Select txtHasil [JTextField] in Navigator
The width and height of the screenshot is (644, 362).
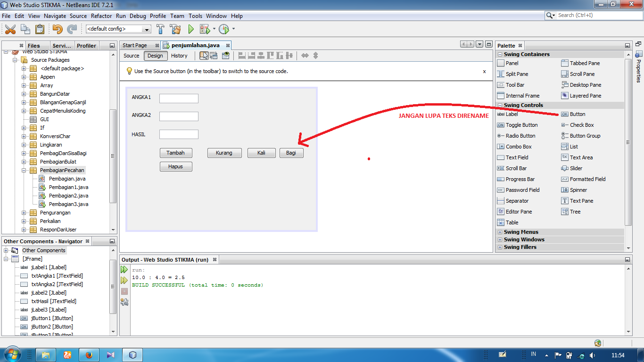tap(54, 301)
